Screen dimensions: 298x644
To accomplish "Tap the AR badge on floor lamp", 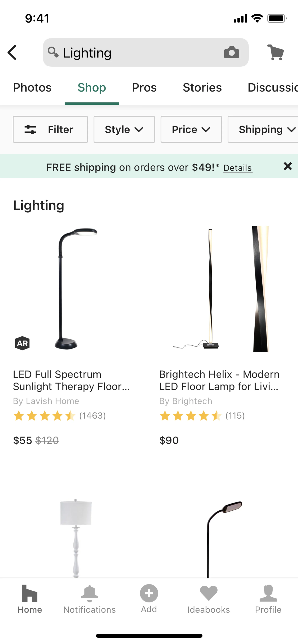I will tap(22, 343).
